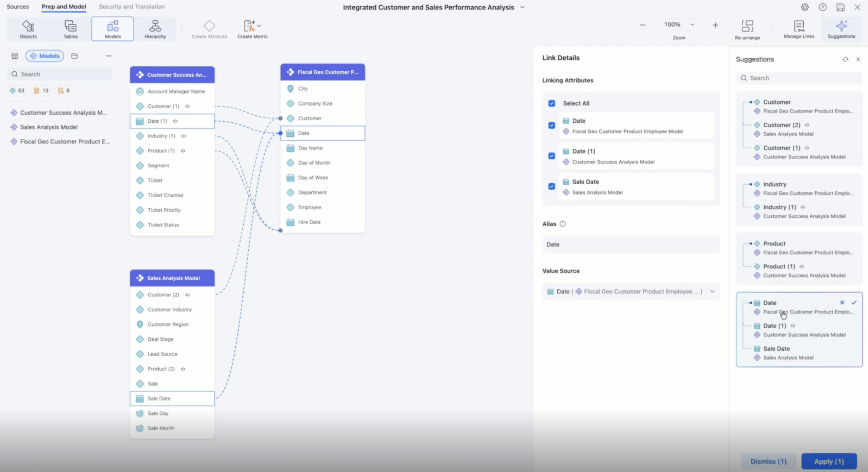Click the Dismiss (1) button
868x472 pixels.
(768, 461)
